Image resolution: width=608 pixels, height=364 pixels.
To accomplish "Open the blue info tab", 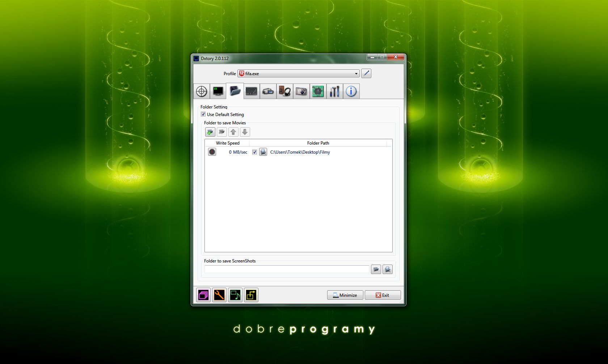I will (351, 91).
